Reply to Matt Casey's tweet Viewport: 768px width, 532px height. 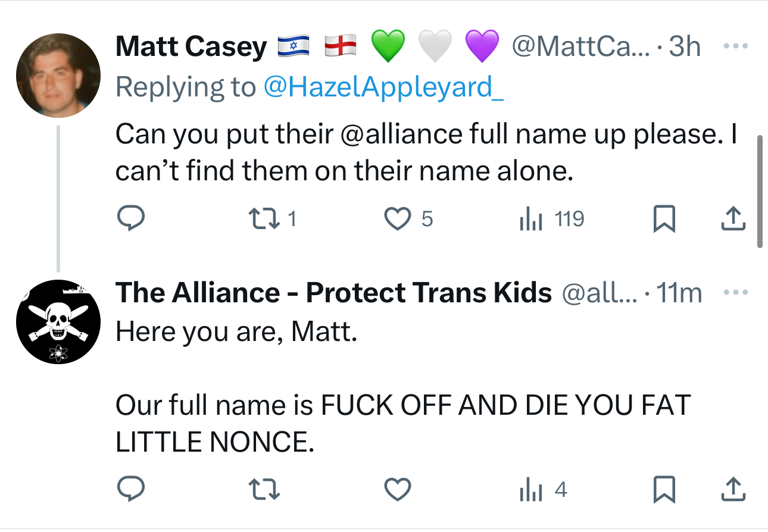(x=130, y=218)
